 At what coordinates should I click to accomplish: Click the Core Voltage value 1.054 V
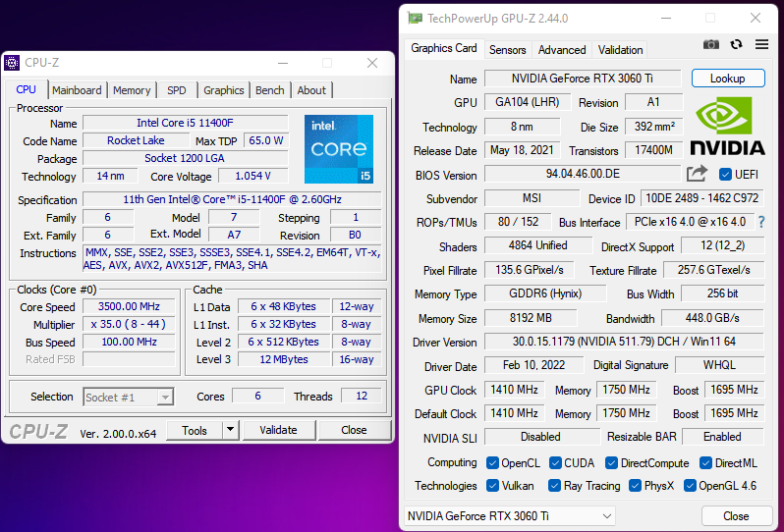(253, 176)
